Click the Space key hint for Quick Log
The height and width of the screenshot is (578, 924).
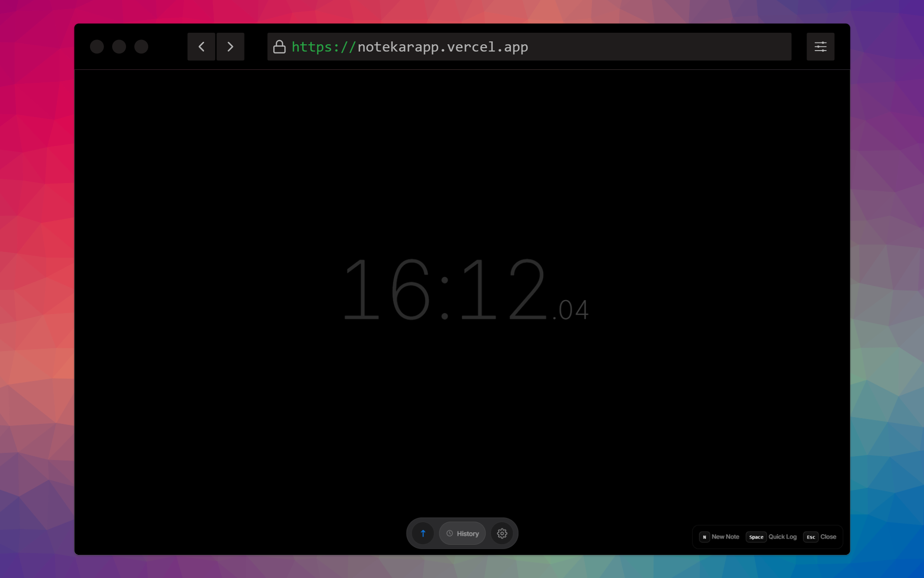click(x=756, y=537)
